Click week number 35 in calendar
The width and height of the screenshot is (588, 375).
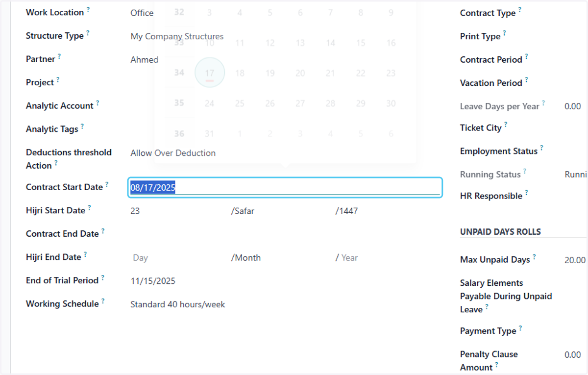[x=179, y=103]
